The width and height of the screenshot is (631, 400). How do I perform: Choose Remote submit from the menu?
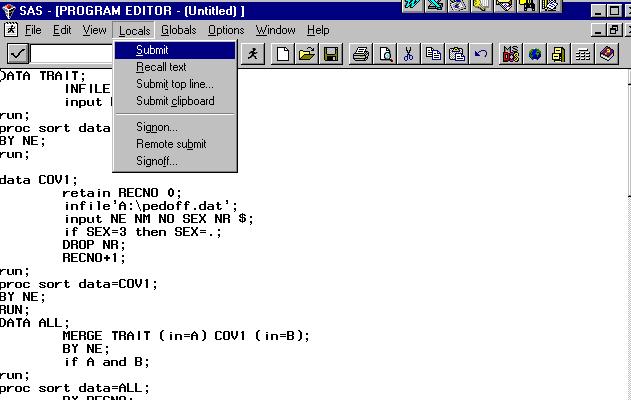(175, 144)
